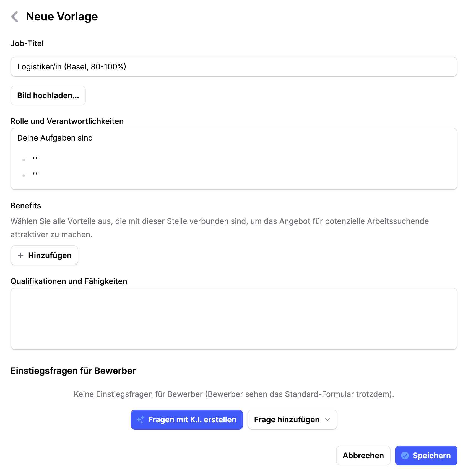Expand the question type options via Frage hinzufügen
This screenshot has height=476, width=468.
point(292,420)
